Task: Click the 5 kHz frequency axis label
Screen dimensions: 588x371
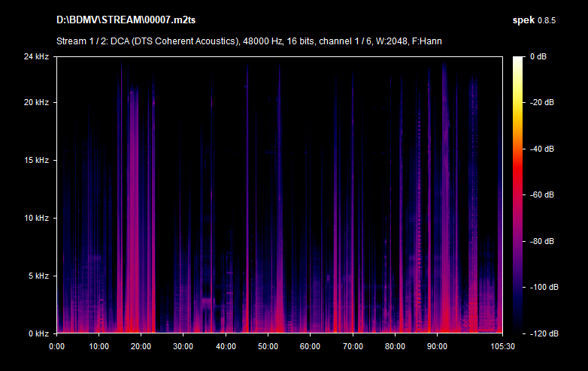Action: 39,276
